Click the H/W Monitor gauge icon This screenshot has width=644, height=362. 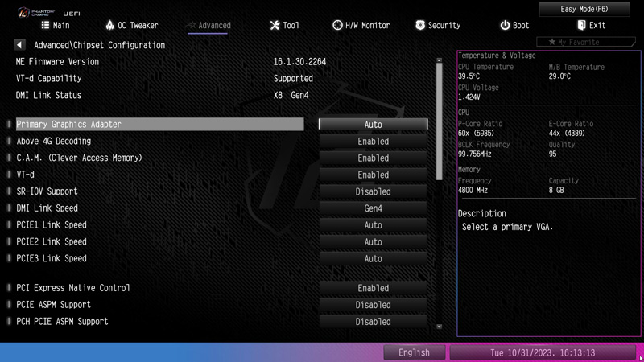[337, 25]
